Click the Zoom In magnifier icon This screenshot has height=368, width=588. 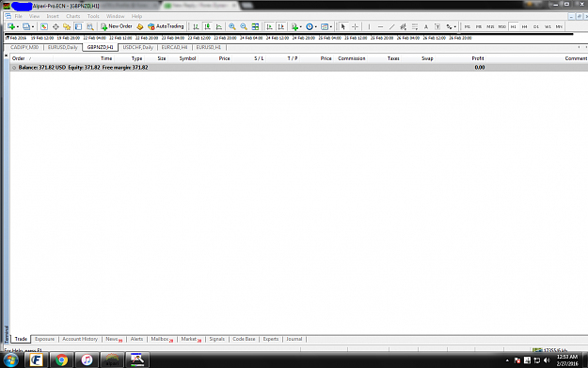(x=232, y=26)
